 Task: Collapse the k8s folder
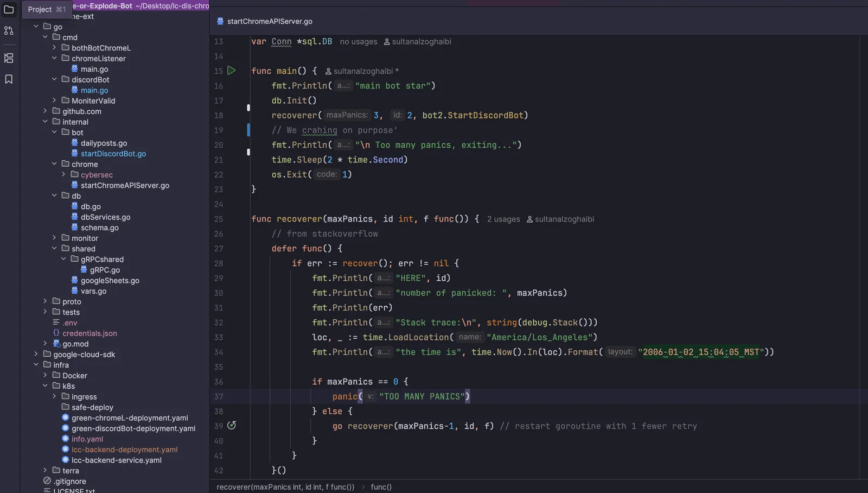(45, 386)
